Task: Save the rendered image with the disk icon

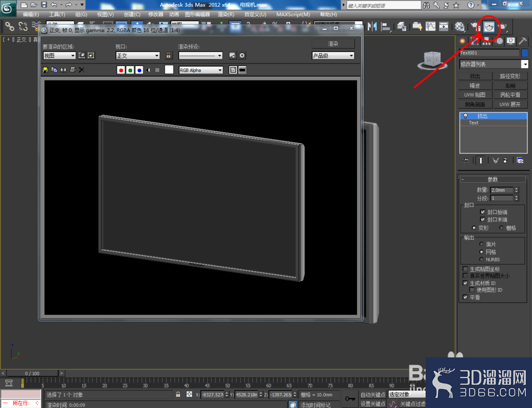Action: [45, 70]
